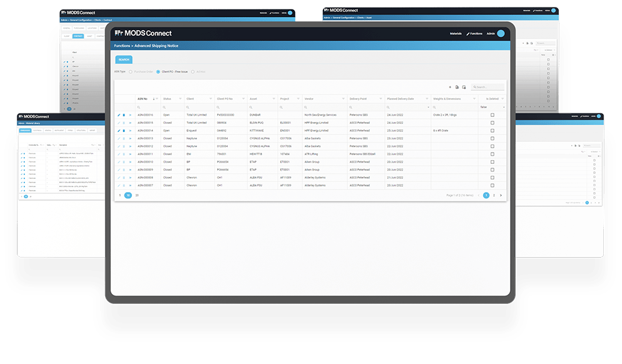Click the arrow icon for ASN-000009
Image resolution: width=622 pixels, height=364 pixels.
click(130, 169)
